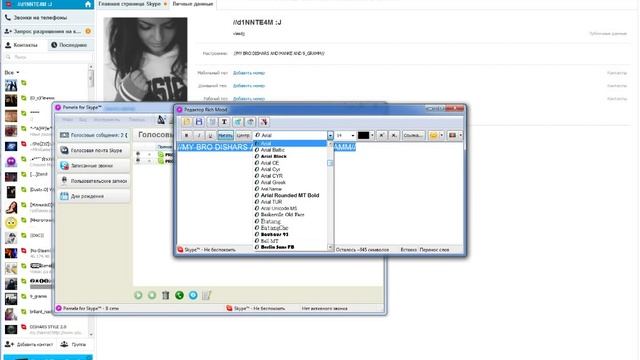Click the insert link (Ссылка...) button

point(413,136)
